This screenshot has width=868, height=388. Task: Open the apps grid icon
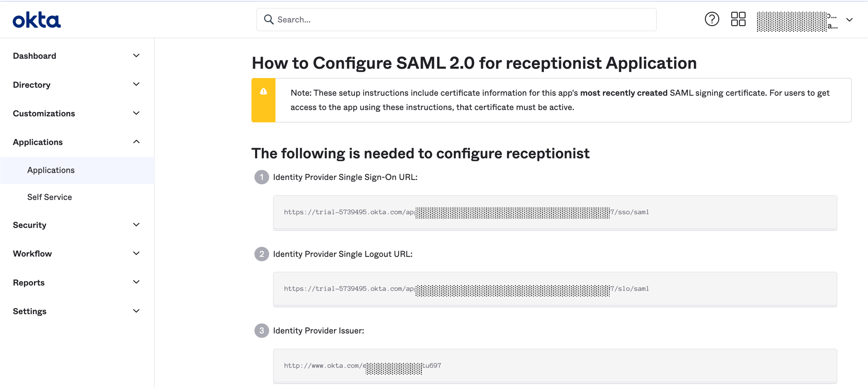[738, 19]
